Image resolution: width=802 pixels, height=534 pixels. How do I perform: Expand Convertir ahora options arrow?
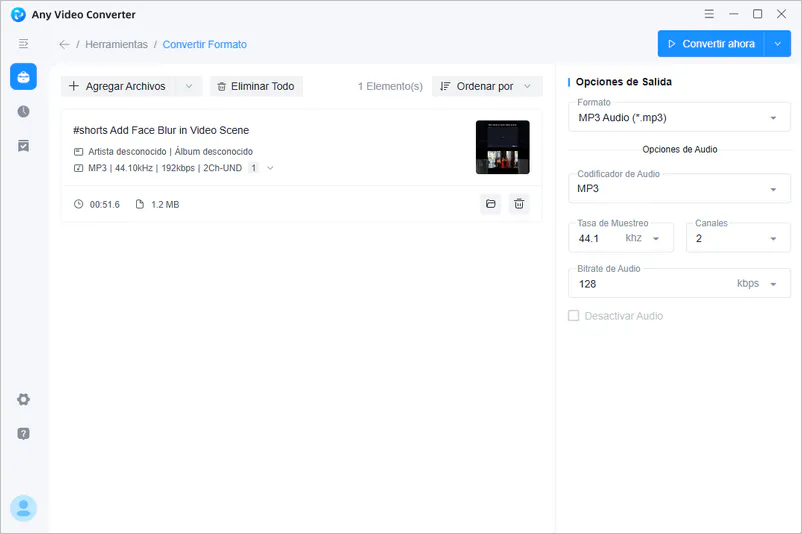[x=777, y=44]
